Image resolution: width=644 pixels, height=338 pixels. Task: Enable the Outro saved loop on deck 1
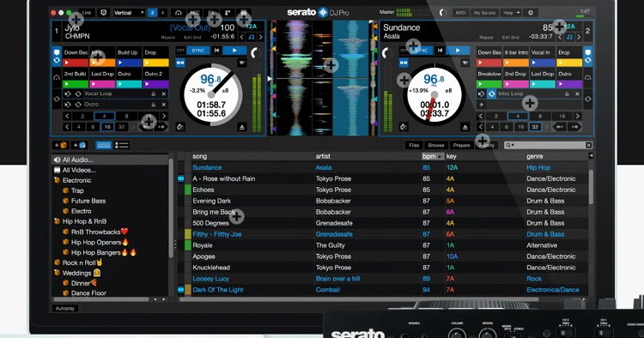click(x=78, y=105)
